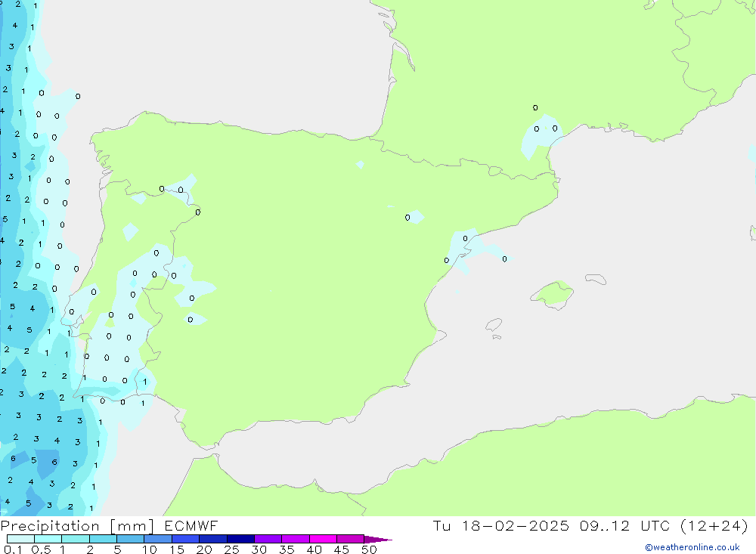Click the date "18-02-2025" text
This screenshot has height=554, width=756.
516,525
